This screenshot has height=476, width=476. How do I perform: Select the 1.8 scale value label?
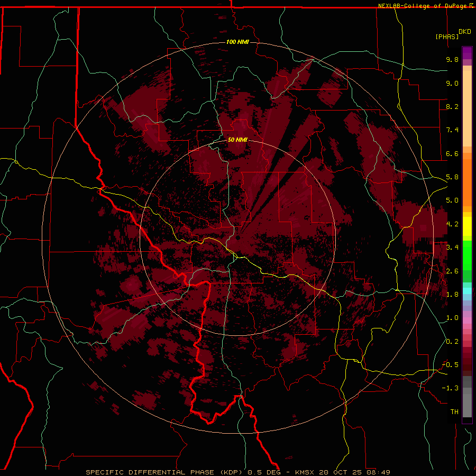click(452, 295)
